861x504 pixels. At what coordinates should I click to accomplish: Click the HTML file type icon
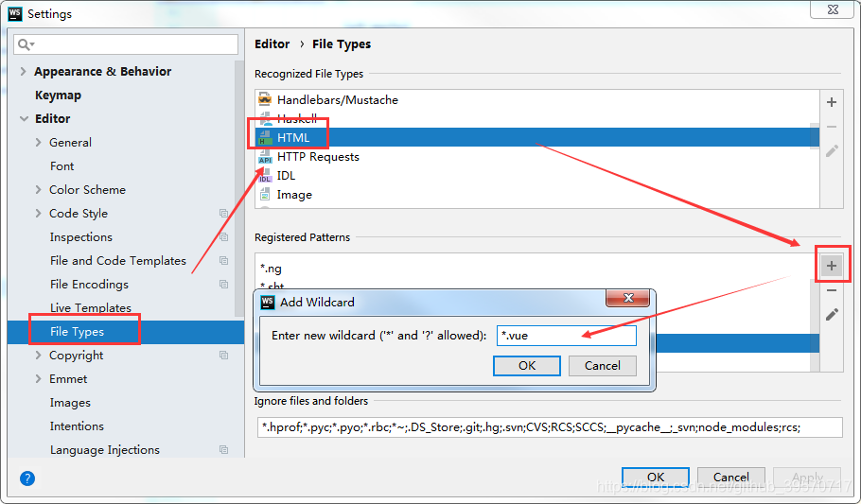265,138
